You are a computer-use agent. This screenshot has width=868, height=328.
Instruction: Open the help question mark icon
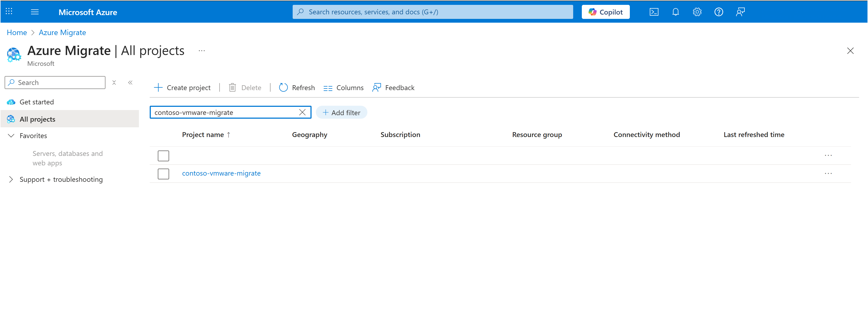coord(718,12)
